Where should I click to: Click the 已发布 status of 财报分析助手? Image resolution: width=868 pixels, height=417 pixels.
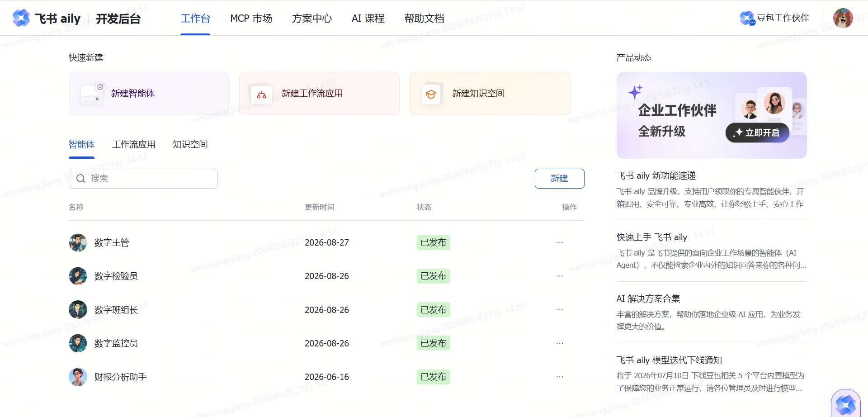tap(433, 377)
